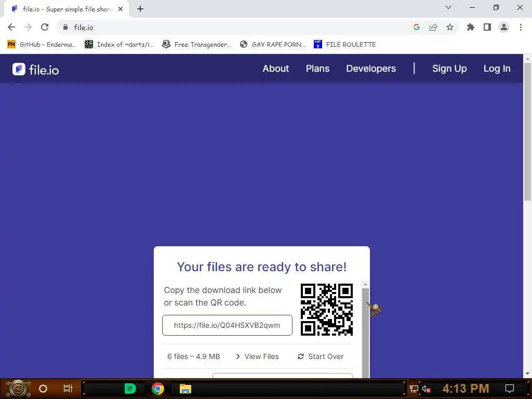
Task: Open the Chrome profile avatar
Action: pyautogui.click(x=504, y=27)
